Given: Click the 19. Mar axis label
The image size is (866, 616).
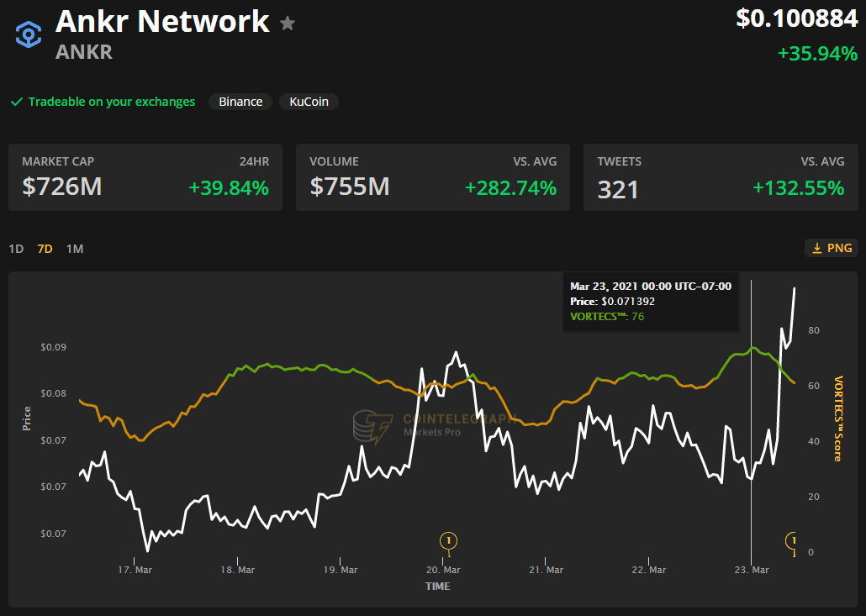Looking at the screenshot, I should (341, 570).
